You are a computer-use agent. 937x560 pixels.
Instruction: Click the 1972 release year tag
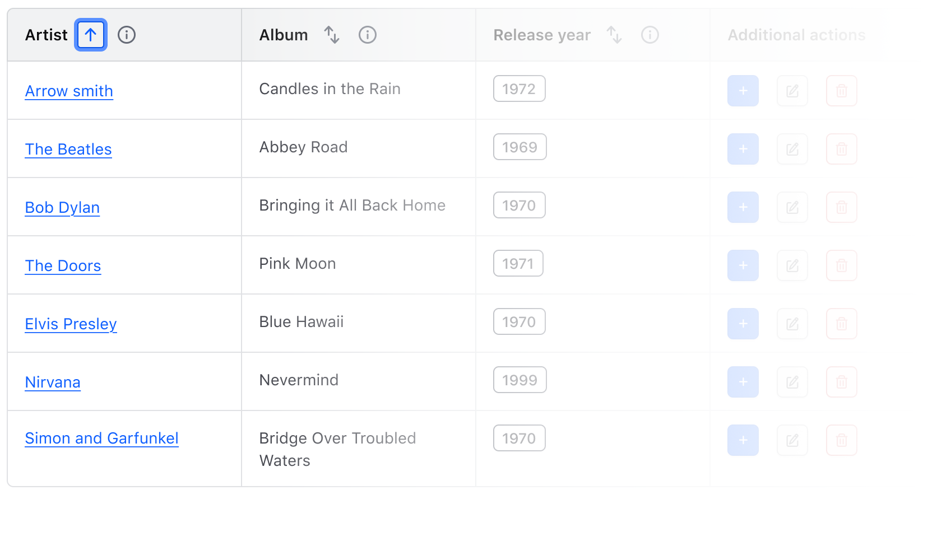pyautogui.click(x=519, y=89)
